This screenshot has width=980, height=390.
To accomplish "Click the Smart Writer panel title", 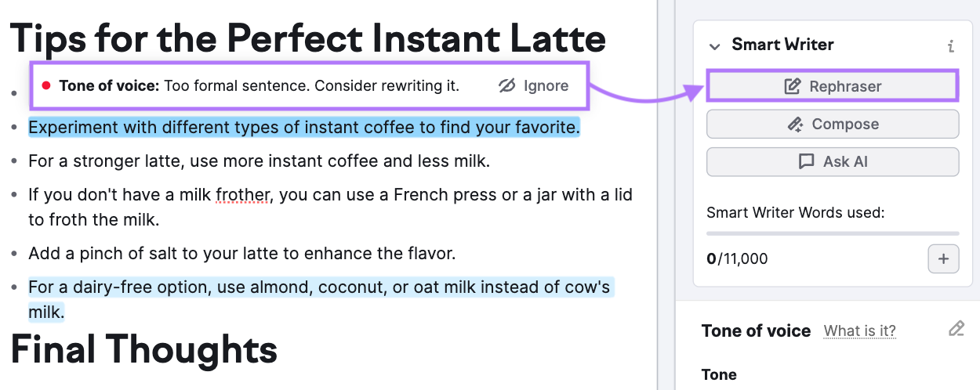I will (782, 45).
